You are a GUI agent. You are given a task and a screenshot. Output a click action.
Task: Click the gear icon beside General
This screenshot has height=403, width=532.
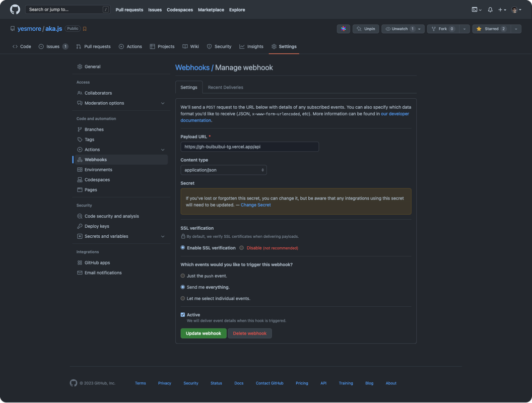click(x=80, y=67)
